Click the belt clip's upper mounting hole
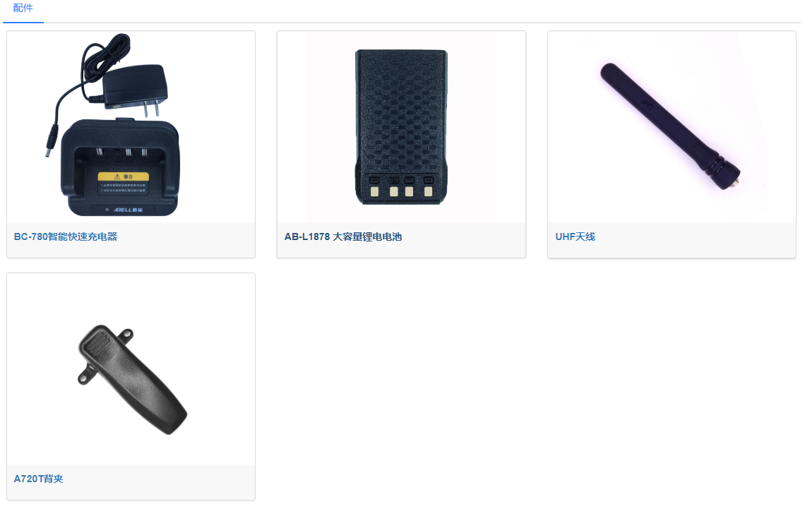Viewport: 812px width, 521px height. [x=126, y=335]
